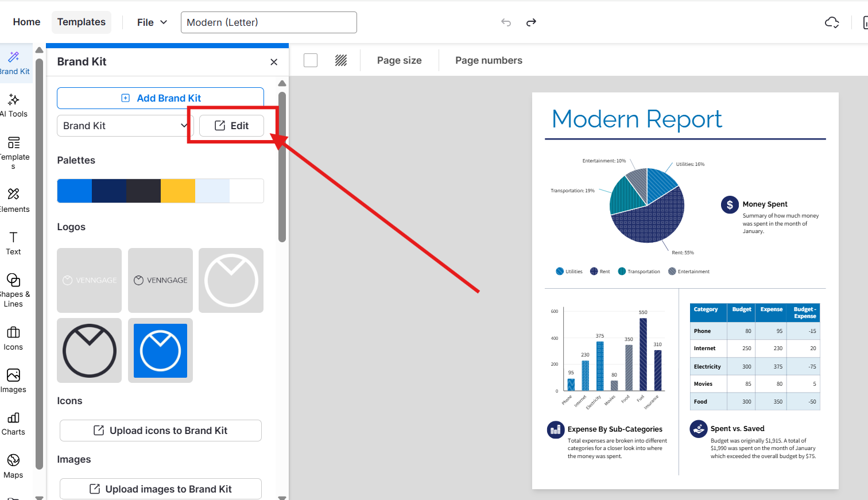
Task: Click the Add Brand Kit button
Action: coord(160,98)
